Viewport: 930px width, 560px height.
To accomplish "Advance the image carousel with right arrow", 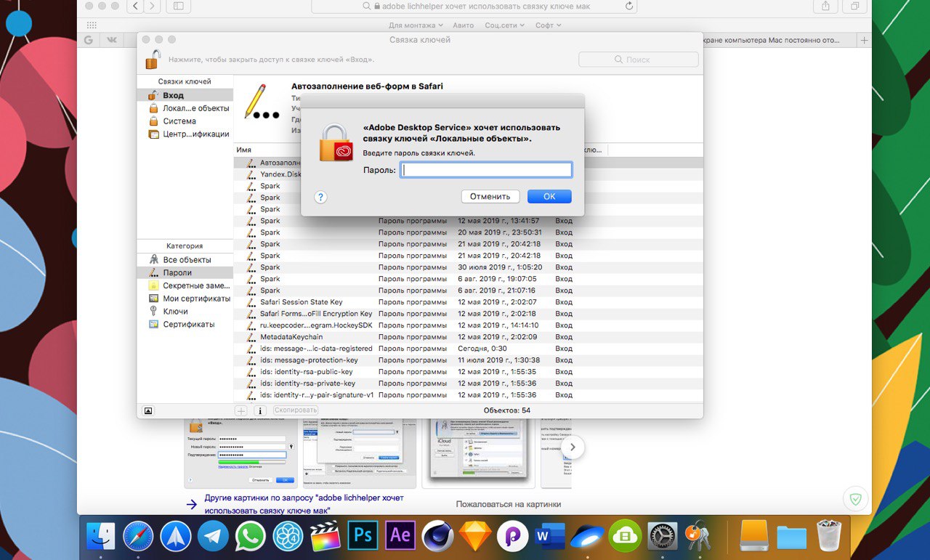I will (573, 447).
